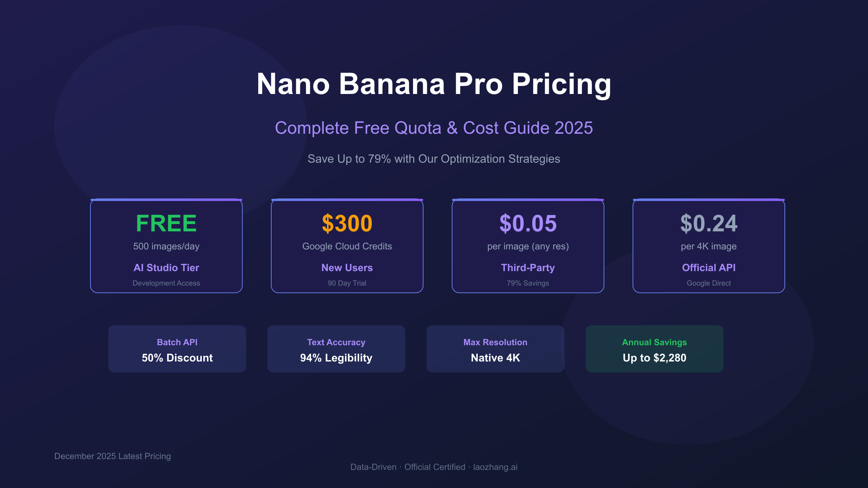Click the Text Accuracy 94% Legibility badge
Screen dimensions: 868x488
[x=336, y=349]
